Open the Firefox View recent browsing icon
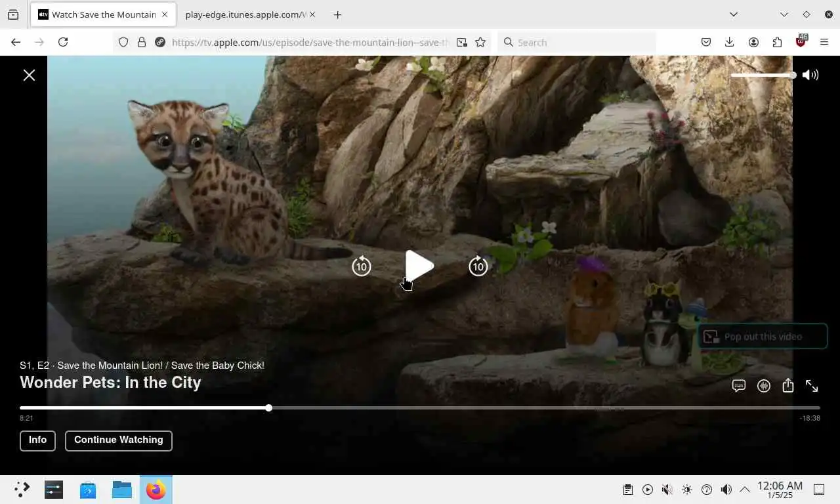This screenshot has height=504, width=840. [x=13, y=14]
